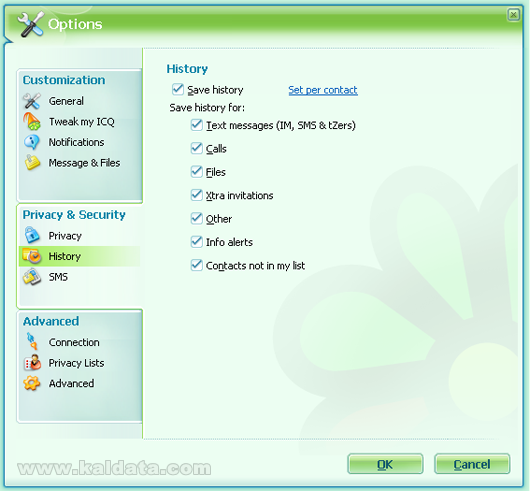
Task: Toggle Text messages (IM, SMS & tZers) checkbox
Action: point(196,125)
